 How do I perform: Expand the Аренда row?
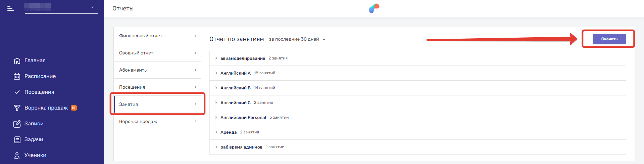point(216,132)
